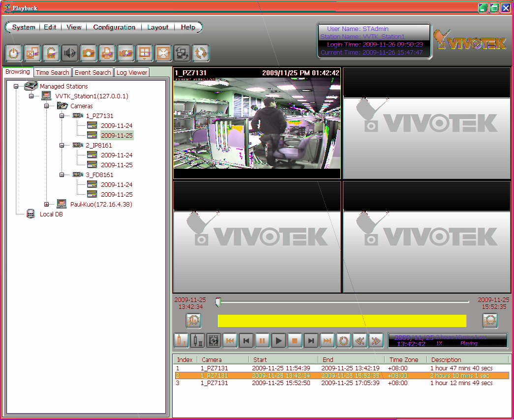Click the full screen expand icon

163,53
